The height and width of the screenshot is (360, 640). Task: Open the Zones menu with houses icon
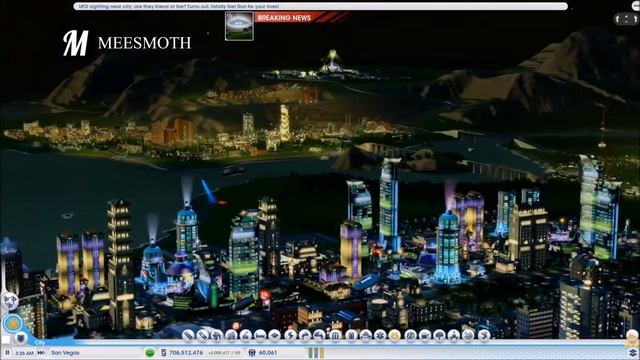[217, 336]
